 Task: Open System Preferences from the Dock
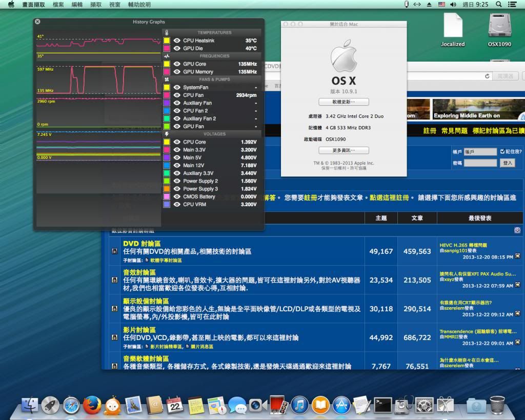pos(424,405)
